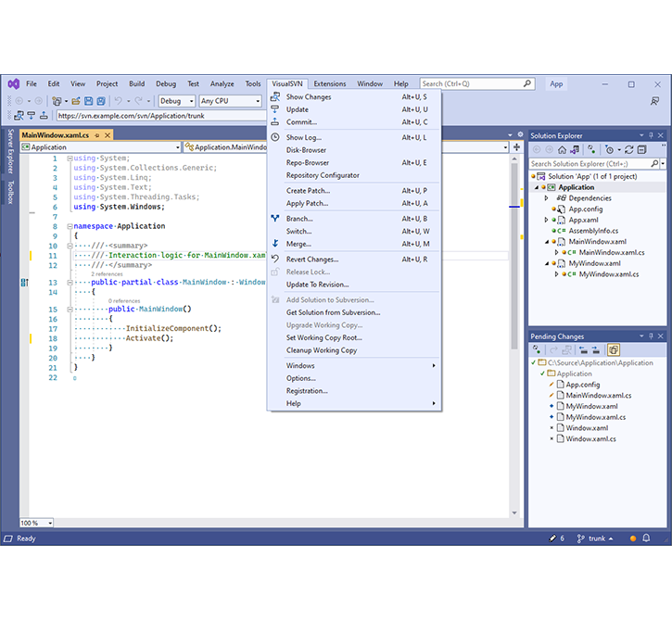Select Options... in VisualSVN menu

pyautogui.click(x=354, y=378)
